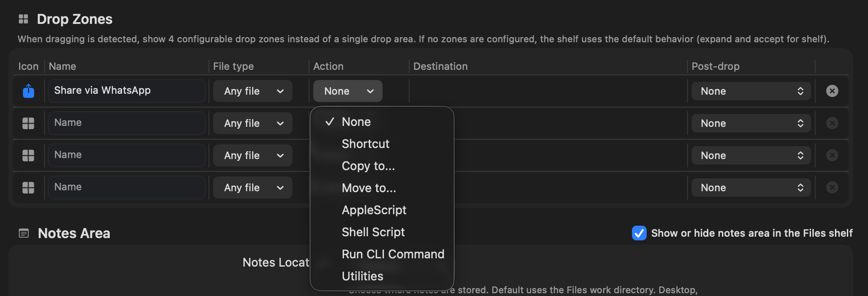Open the Post-drop dropdown on the last row
The width and height of the screenshot is (868, 296).
click(x=751, y=187)
